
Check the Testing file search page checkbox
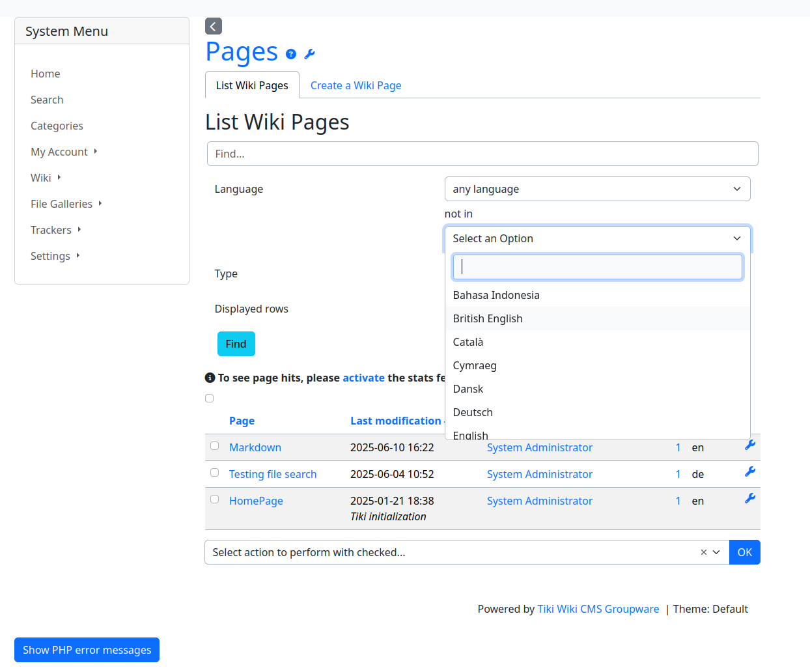[x=214, y=473]
